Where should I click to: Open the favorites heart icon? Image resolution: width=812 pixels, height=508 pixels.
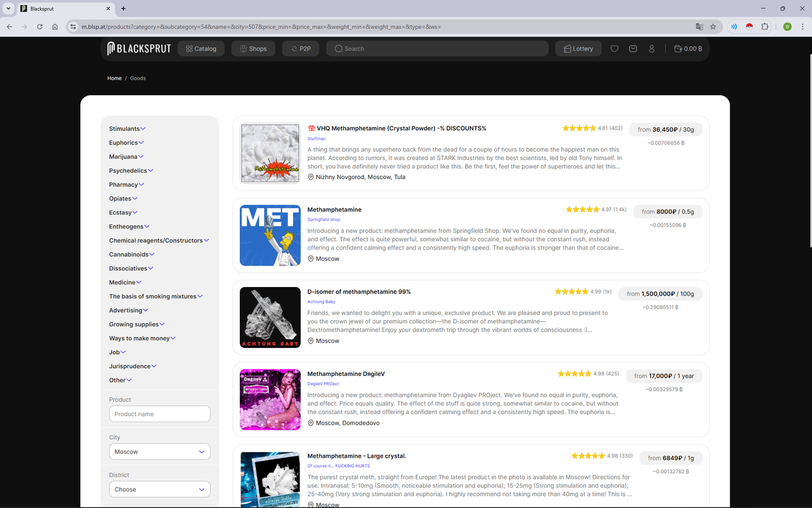click(614, 48)
